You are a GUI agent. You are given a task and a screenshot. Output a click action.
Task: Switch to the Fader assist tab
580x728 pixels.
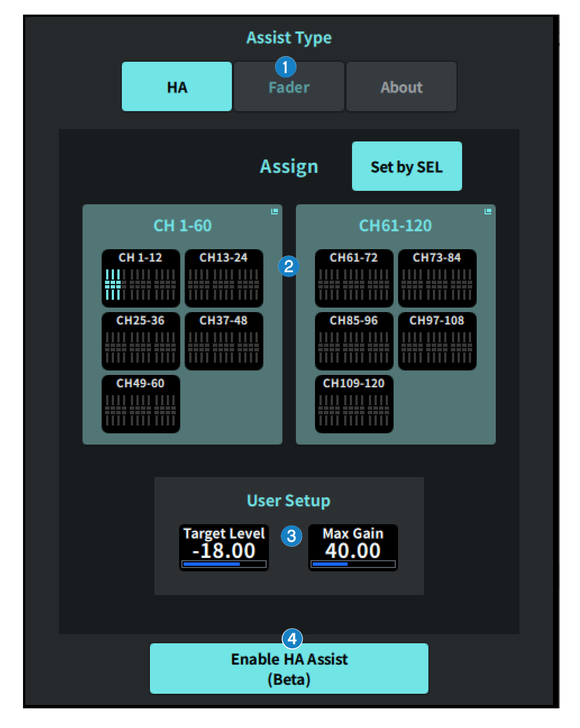click(289, 88)
